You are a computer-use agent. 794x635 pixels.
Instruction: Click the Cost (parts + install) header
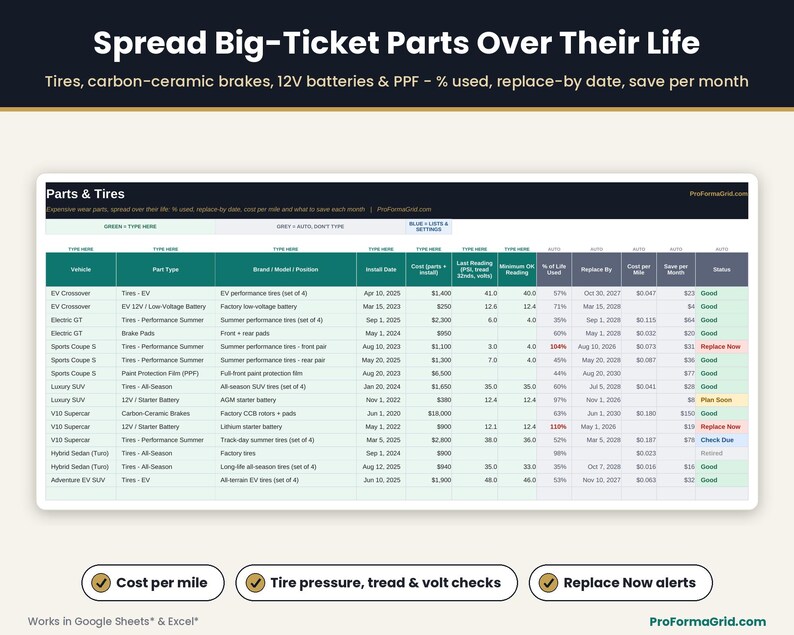428,269
